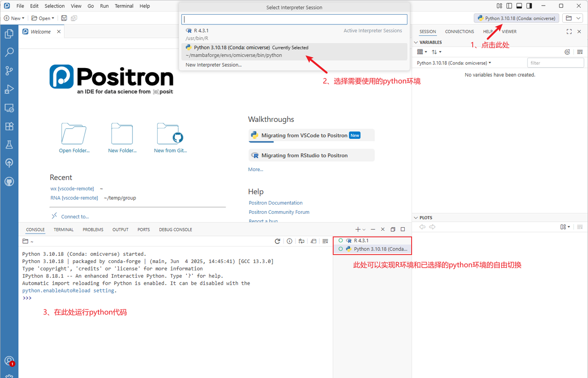Switch to the TERMINAL tab
Screen dimensions: 588x378
[x=63, y=229]
